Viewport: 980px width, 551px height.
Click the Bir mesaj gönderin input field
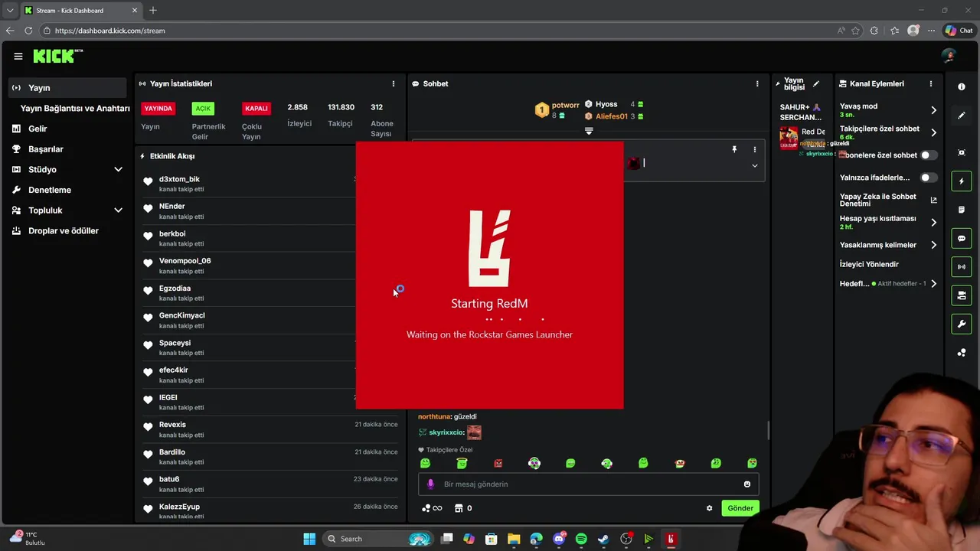[x=588, y=484]
